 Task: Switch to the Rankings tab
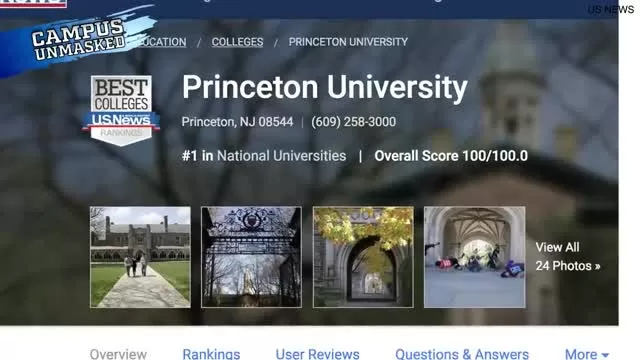pos(211,354)
